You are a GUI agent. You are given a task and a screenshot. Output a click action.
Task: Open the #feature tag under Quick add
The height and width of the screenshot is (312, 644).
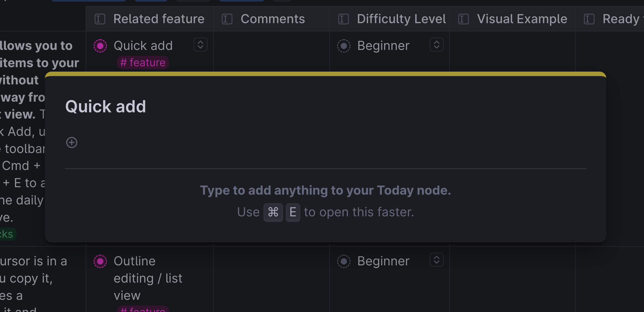pos(143,63)
